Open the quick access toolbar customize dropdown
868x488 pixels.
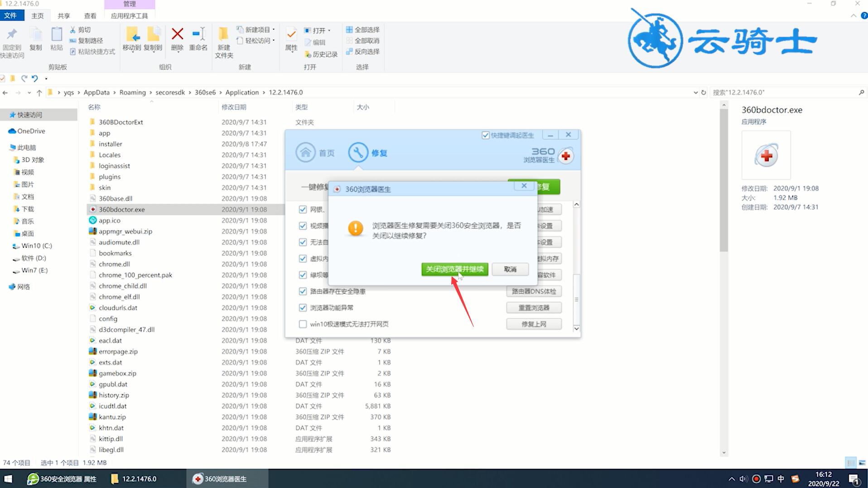[x=46, y=78]
